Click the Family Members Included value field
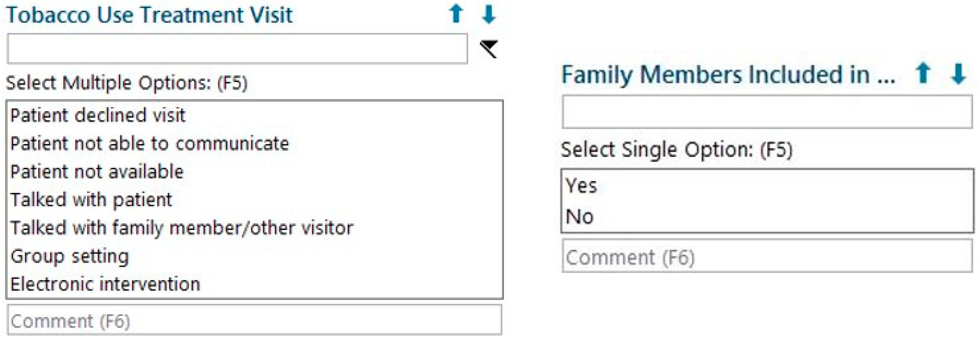 click(x=767, y=112)
